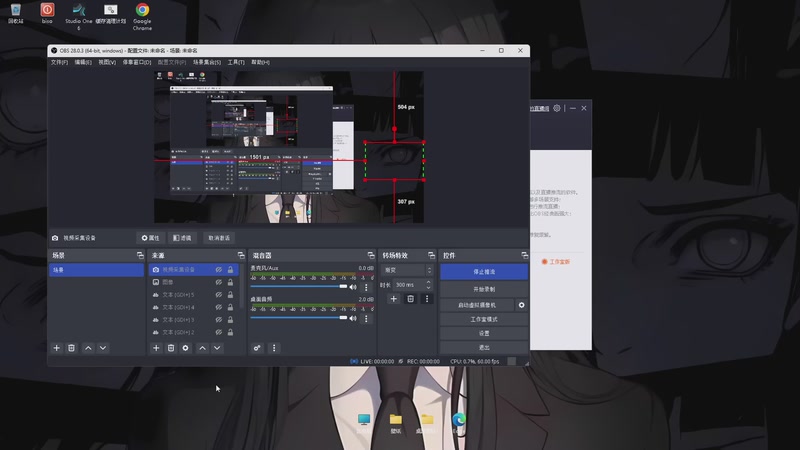Toggle visibility of Text (GDI+) 3 source
The width and height of the screenshot is (800, 450).
[x=218, y=320]
